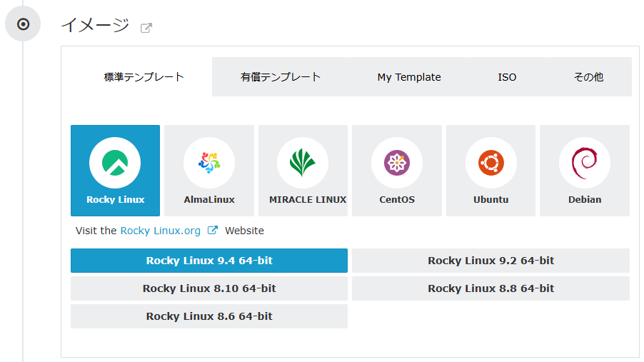
Task: Visit the Rocky Linux.org website link
Action: (x=160, y=231)
